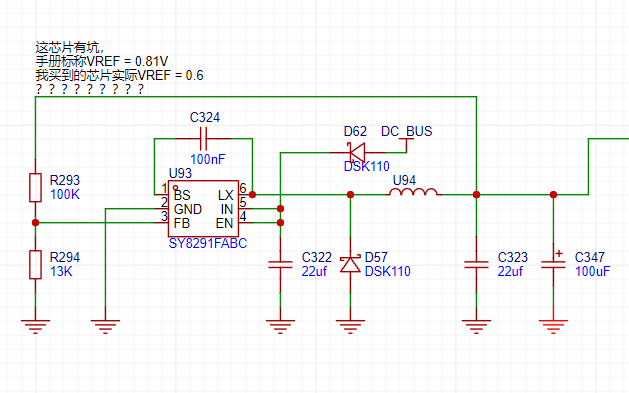Click capacitor C324 symbol
629x393 pixels.
pos(203,139)
